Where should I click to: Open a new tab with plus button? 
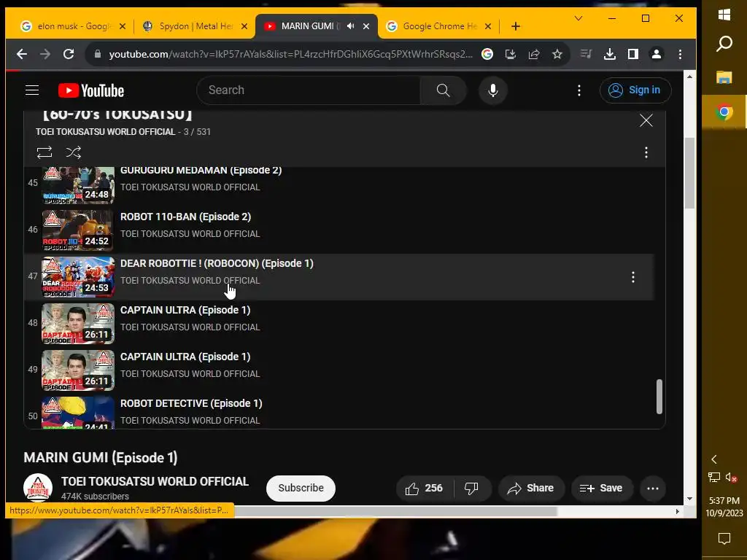tap(516, 26)
